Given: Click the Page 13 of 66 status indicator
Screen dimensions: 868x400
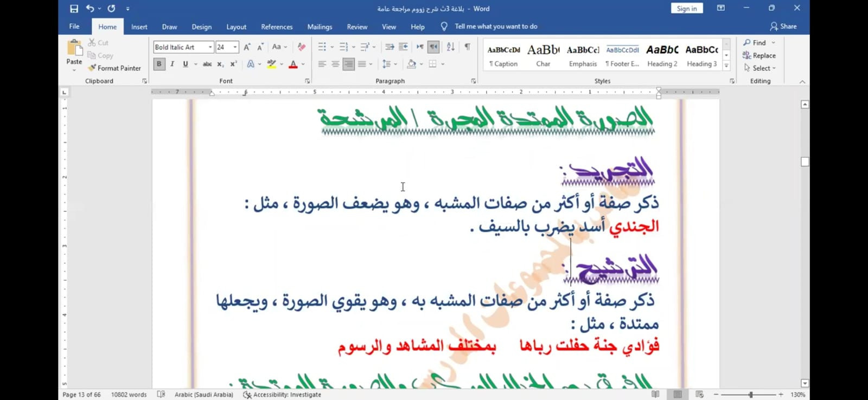Looking at the screenshot, I should point(81,395).
